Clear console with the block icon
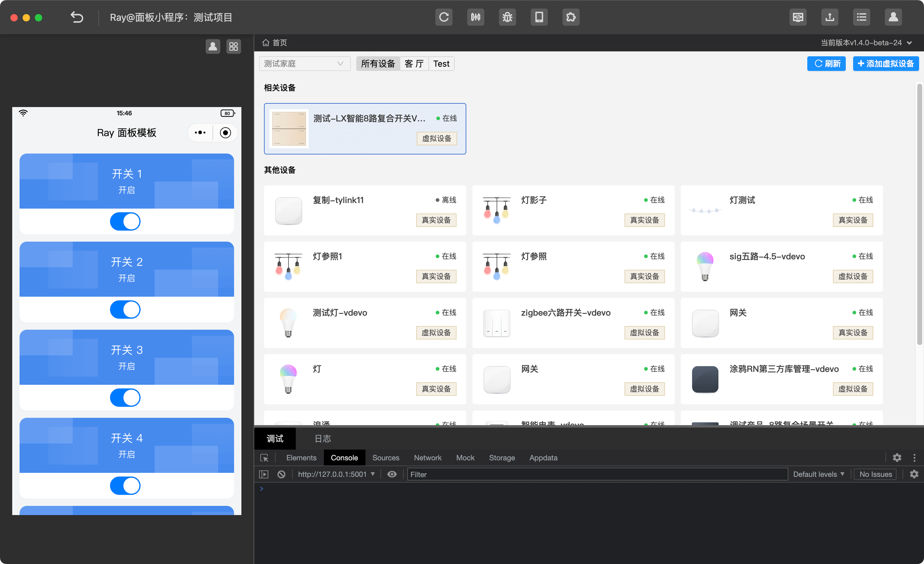Image resolution: width=924 pixels, height=564 pixels. coord(281,474)
